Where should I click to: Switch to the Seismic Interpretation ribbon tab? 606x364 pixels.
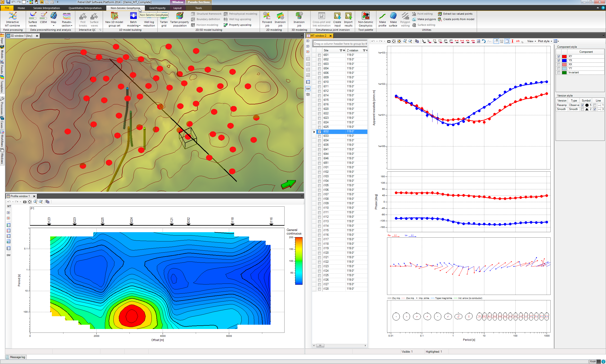click(x=46, y=8)
